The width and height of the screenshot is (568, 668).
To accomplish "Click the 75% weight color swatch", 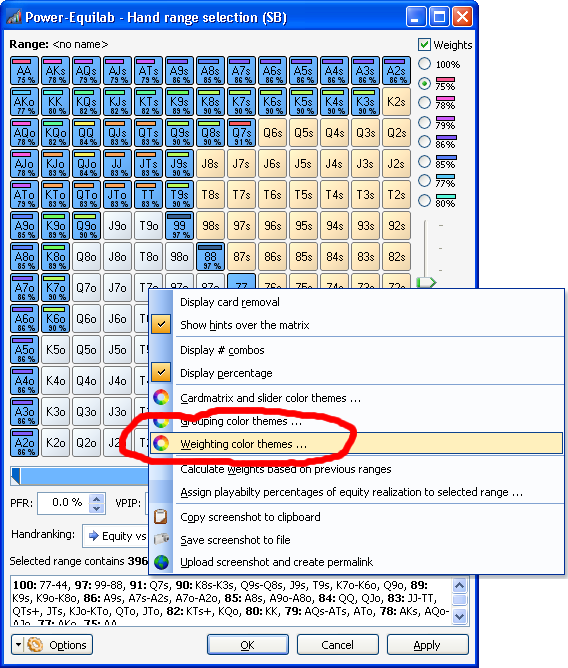I will [445, 80].
